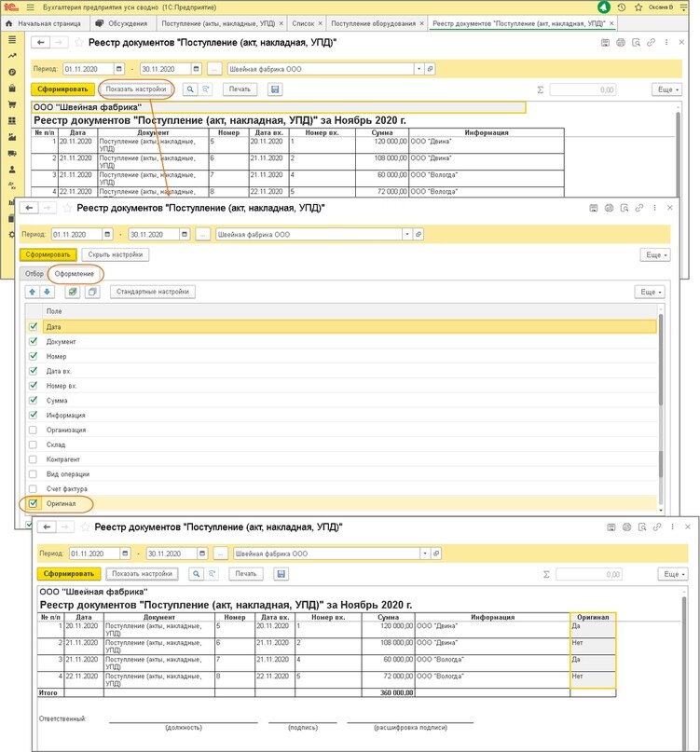Click Печать in top report
The image size is (700, 752).
(x=240, y=89)
